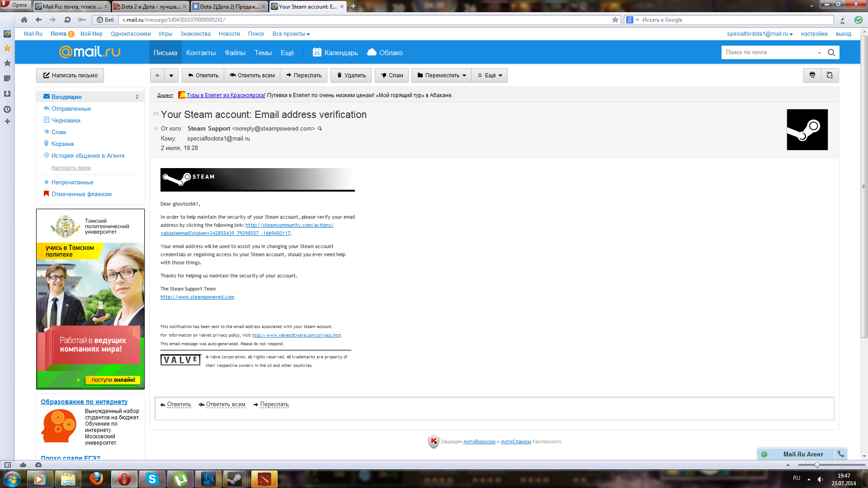
Task: Open uTorrent from the Windows taskbar
Action: pyautogui.click(x=180, y=479)
